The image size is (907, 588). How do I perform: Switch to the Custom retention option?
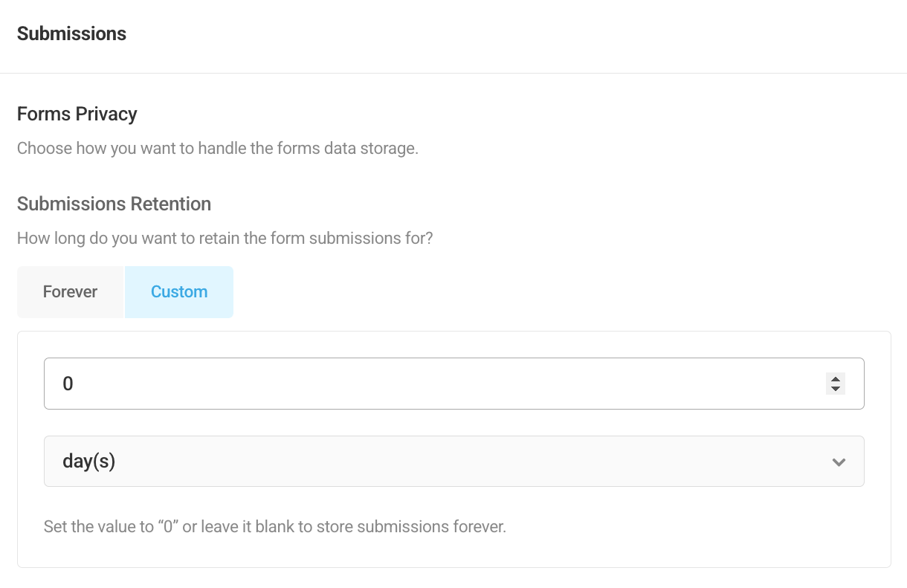click(x=178, y=291)
